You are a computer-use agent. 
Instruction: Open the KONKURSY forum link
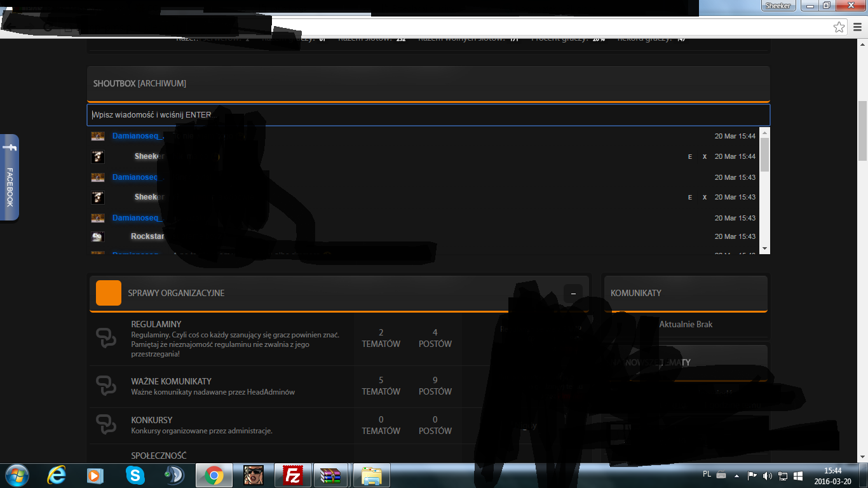152,420
